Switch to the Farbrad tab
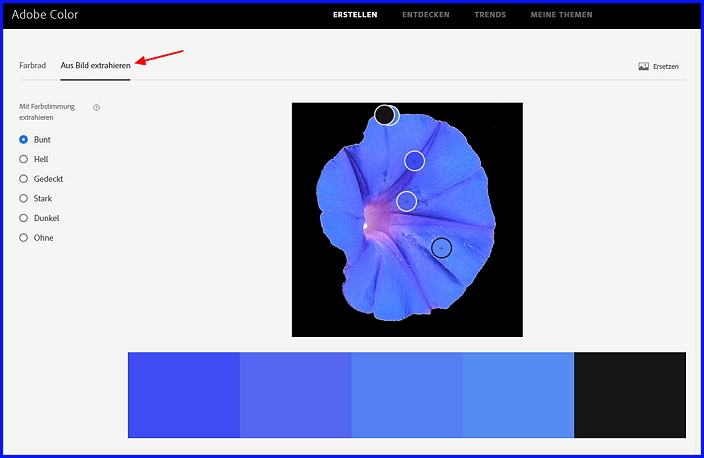This screenshot has width=704, height=458. click(32, 66)
